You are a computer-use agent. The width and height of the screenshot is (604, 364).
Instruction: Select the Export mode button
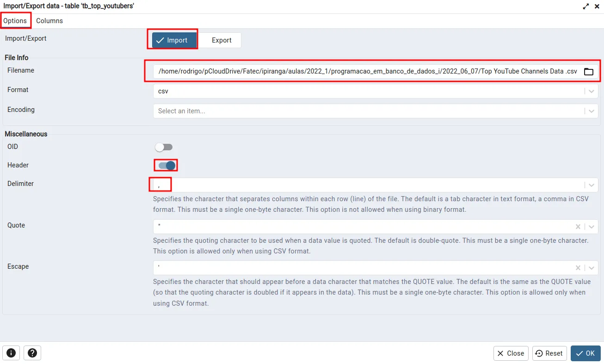tap(222, 40)
